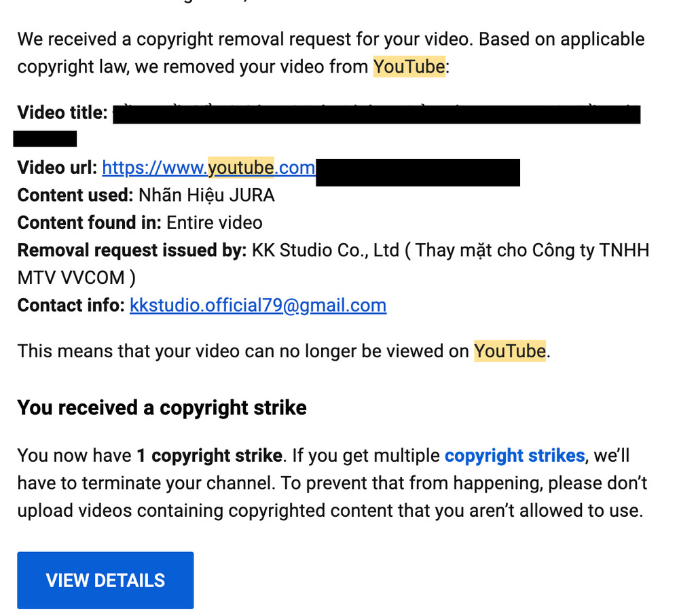This screenshot has height=616, width=679.
Task: Click the "Nhãn Hiệu JURA" content text
Action: [206, 196]
